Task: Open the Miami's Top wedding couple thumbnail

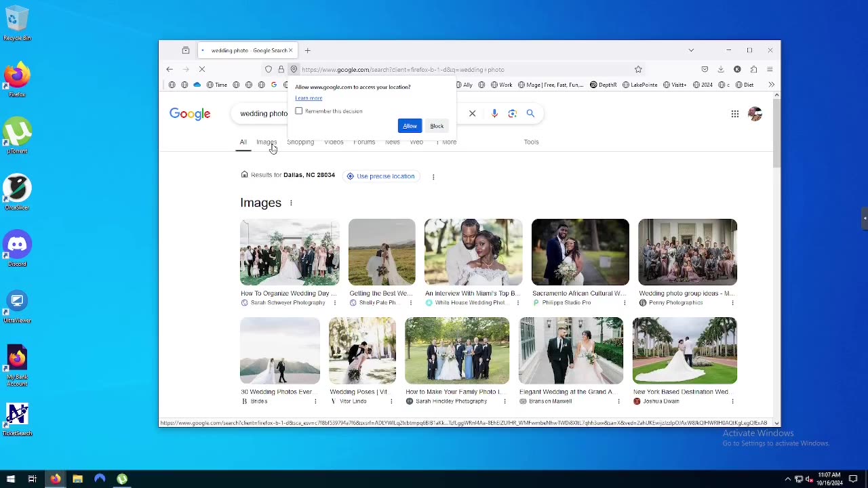Action: 473,252
